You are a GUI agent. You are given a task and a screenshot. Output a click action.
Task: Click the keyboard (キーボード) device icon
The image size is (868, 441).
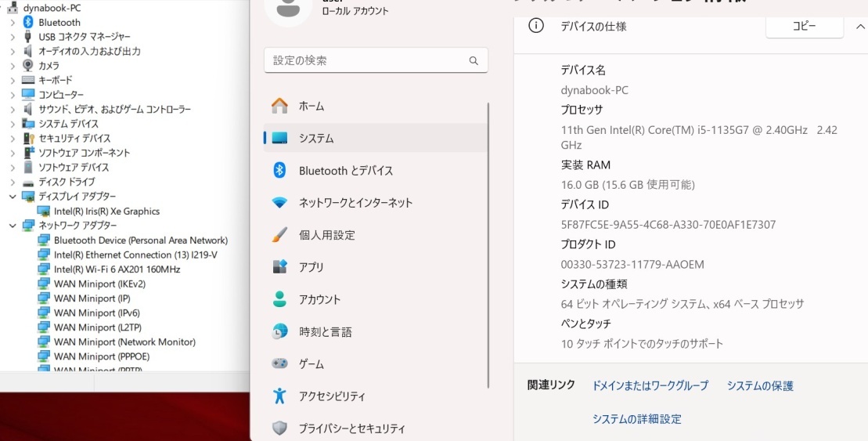tap(27, 80)
